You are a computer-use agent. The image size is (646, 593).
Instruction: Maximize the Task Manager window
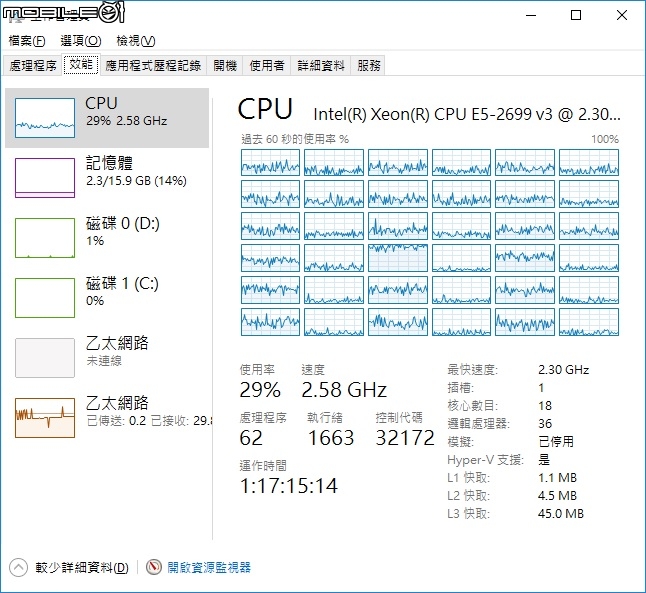(576, 15)
